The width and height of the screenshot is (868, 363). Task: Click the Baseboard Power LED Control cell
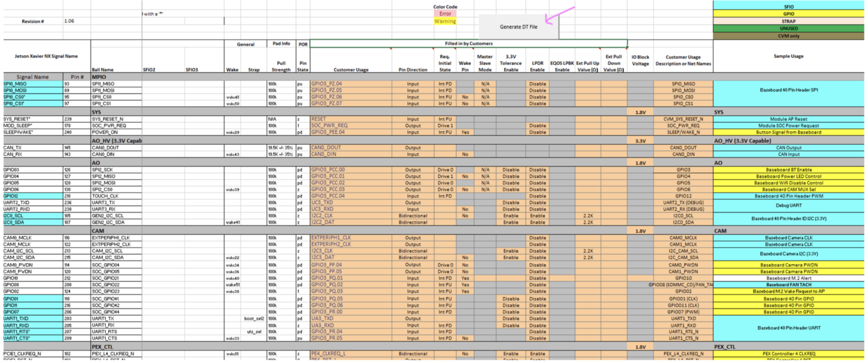[788, 177]
